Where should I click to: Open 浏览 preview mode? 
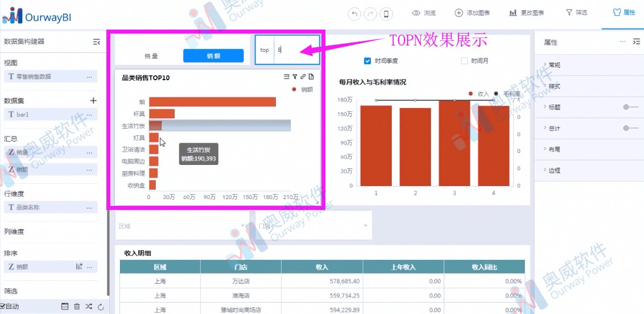tap(424, 13)
